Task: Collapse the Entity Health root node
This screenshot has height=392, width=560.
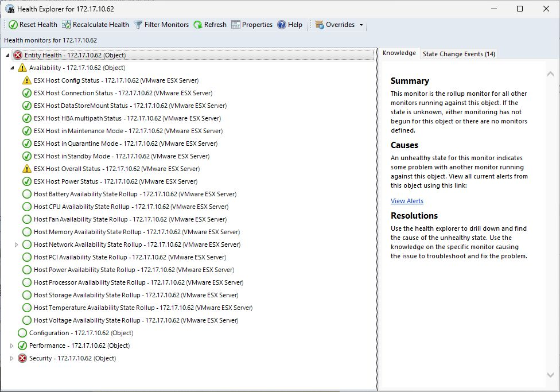Action: pyautogui.click(x=7, y=55)
